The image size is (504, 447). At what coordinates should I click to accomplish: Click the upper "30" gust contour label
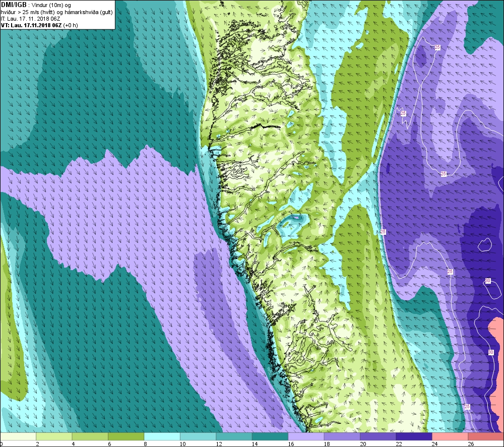point(487,281)
